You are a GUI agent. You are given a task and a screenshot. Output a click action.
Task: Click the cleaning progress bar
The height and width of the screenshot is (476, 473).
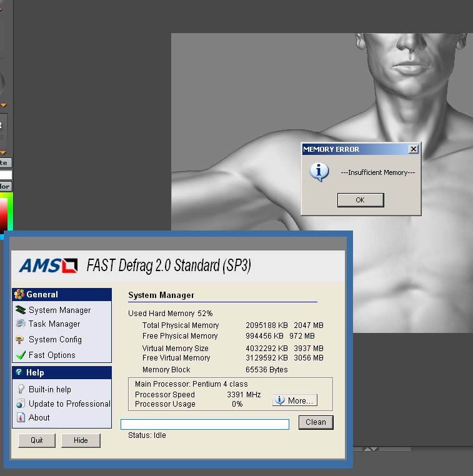point(205,424)
